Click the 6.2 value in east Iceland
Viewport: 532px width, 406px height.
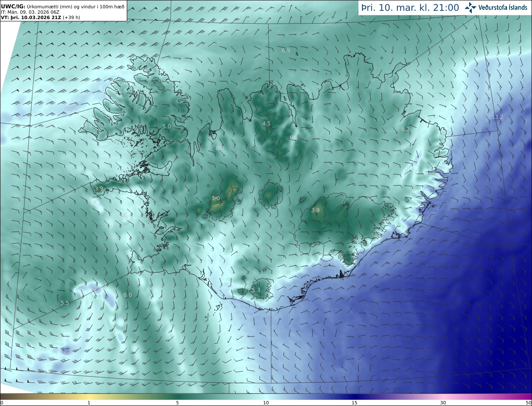[x=406, y=129]
